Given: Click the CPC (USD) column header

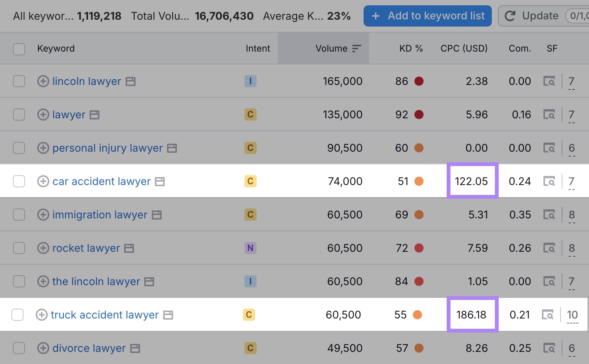Looking at the screenshot, I should coord(464,48).
